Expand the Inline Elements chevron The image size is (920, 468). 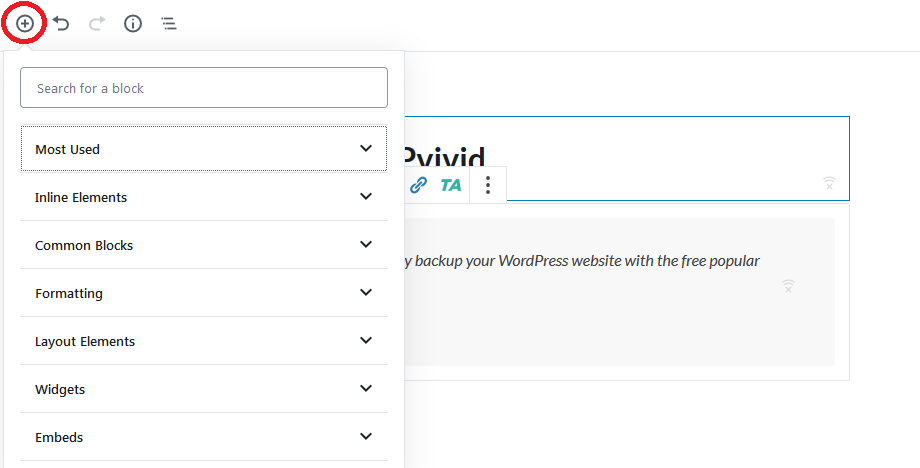point(366,197)
